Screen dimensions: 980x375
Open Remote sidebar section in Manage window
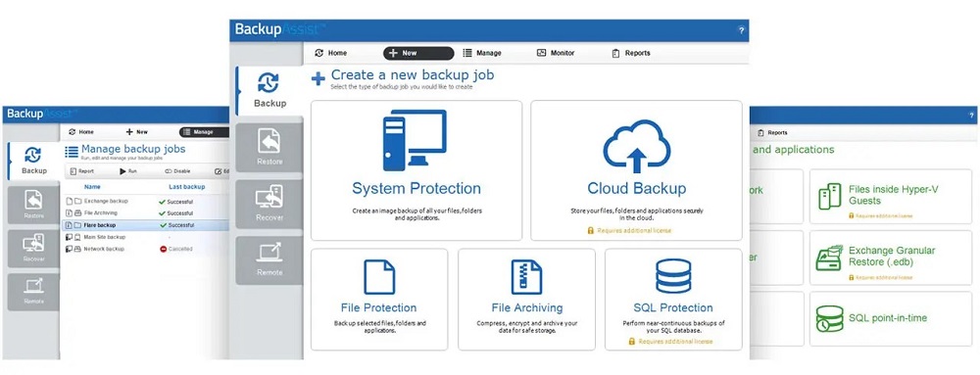pos(33,292)
